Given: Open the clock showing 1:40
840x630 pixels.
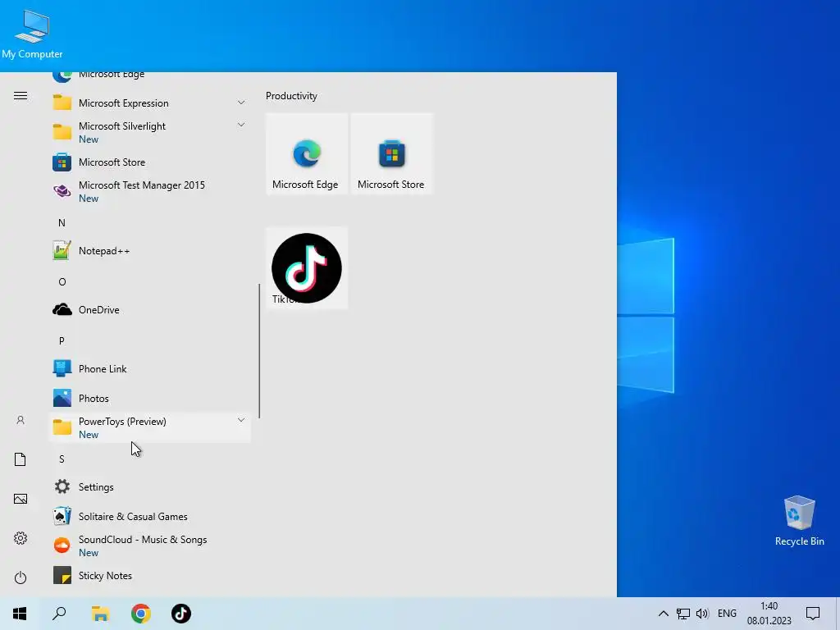Looking at the screenshot, I should (x=769, y=614).
